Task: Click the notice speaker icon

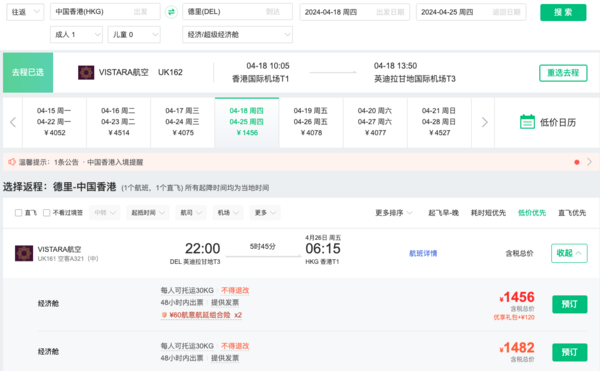Action: (12, 162)
